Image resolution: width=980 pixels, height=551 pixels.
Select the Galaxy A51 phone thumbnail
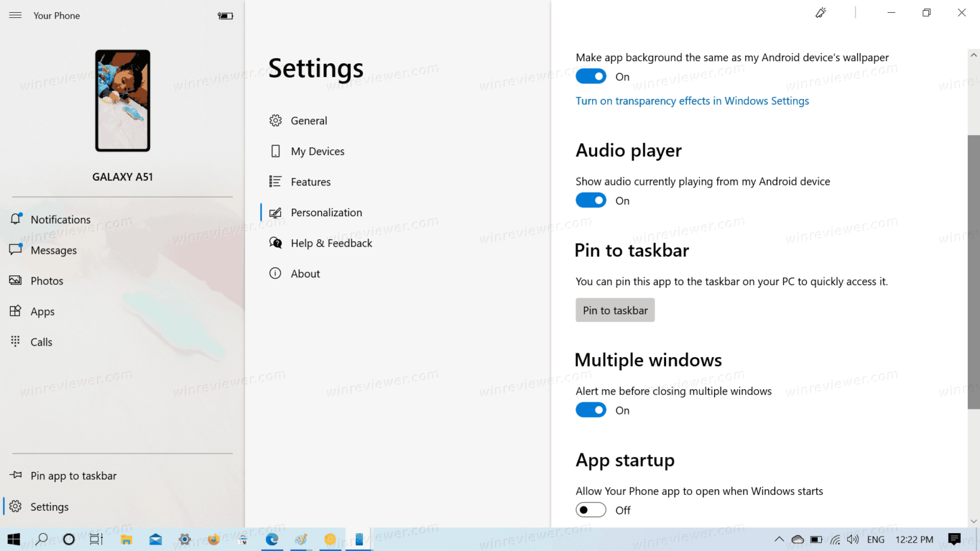(122, 101)
